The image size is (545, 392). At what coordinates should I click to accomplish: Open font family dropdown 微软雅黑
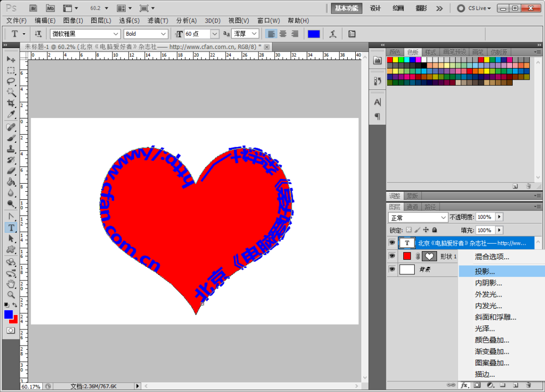pyautogui.click(x=116, y=34)
